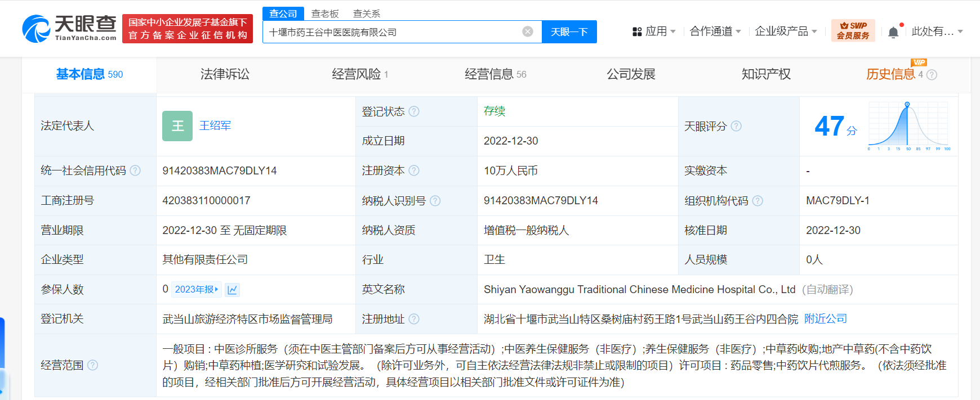The height and width of the screenshot is (400, 980).
Task: Switch to the 查老板 search tab
Action: 325,14
